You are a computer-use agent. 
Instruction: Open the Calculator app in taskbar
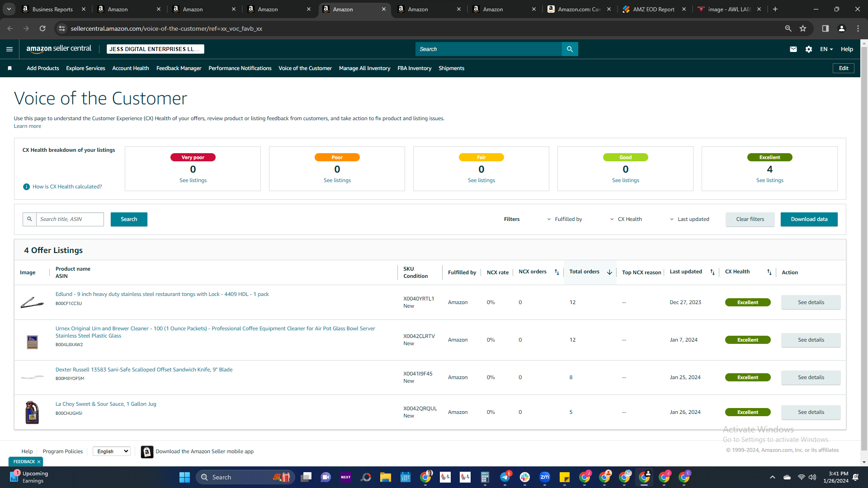click(x=485, y=477)
